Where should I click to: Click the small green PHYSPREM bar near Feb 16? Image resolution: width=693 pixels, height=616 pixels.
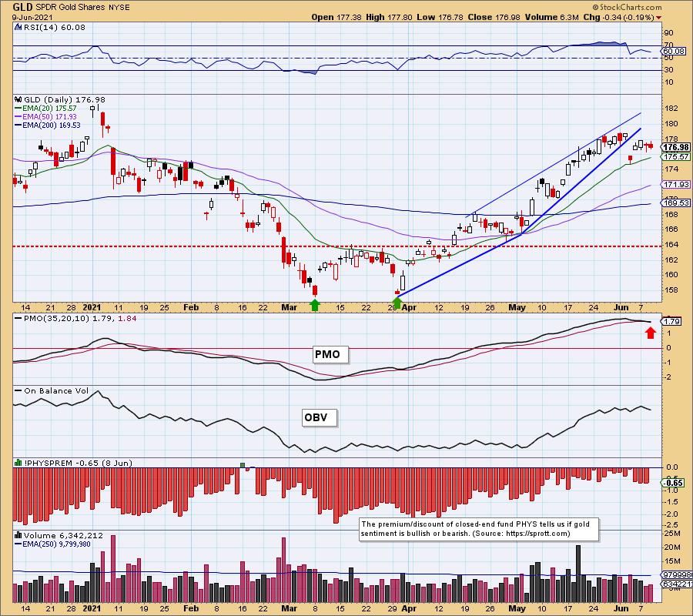(243, 465)
